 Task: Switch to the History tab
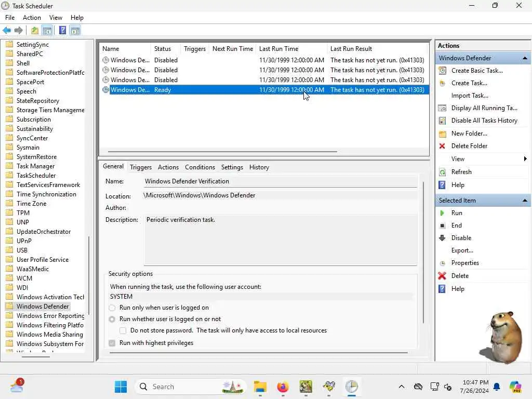pyautogui.click(x=259, y=167)
